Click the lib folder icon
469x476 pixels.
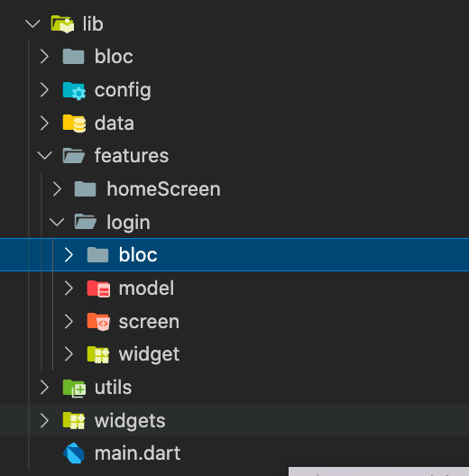62,24
